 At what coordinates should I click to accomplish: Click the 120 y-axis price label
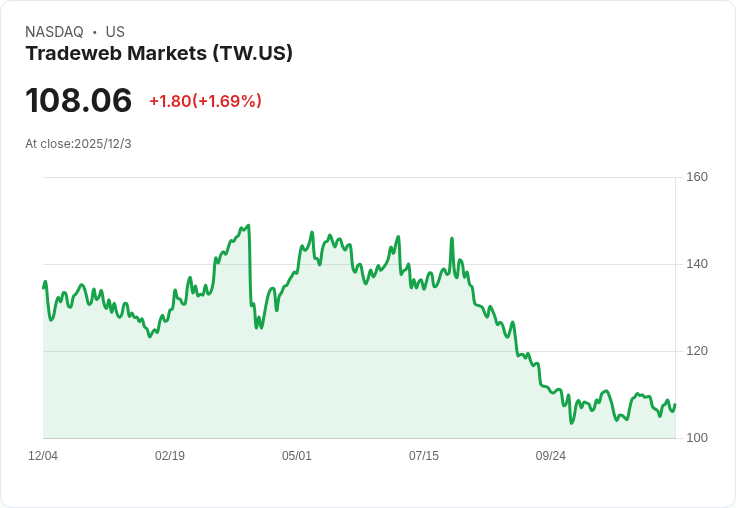(697, 351)
